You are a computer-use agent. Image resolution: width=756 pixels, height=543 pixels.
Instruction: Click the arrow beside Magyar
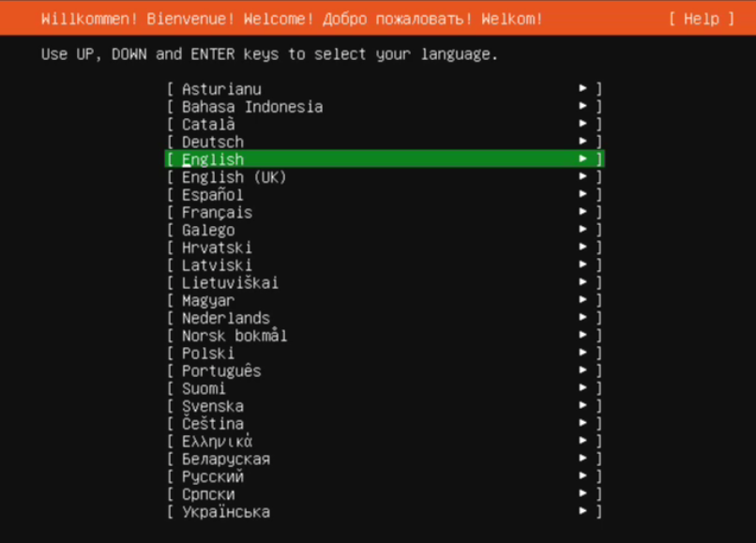(x=582, y=299)
